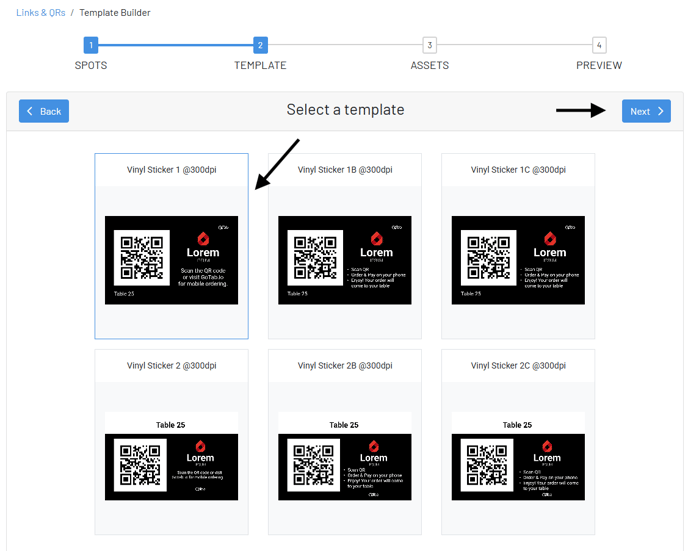The height and width of the screenshot is (551, 688).
Task: Click the Template Builder breadcrumb text
Action: tap(113, 13)
